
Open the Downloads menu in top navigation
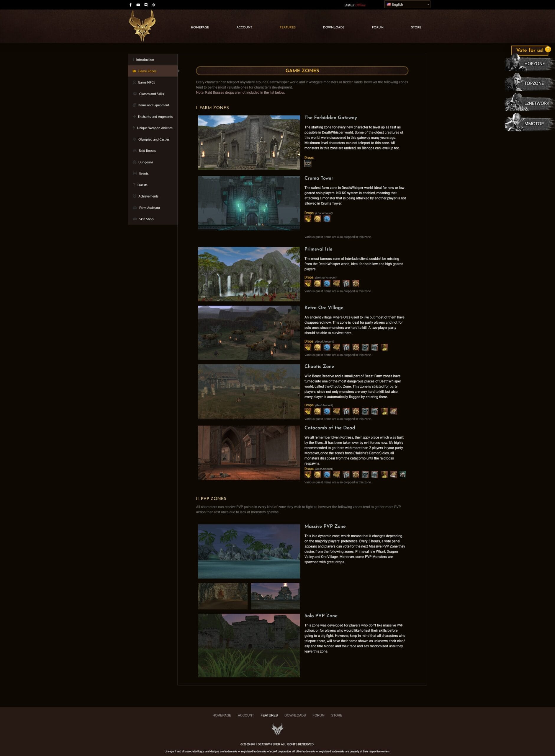tap(333, 27)
